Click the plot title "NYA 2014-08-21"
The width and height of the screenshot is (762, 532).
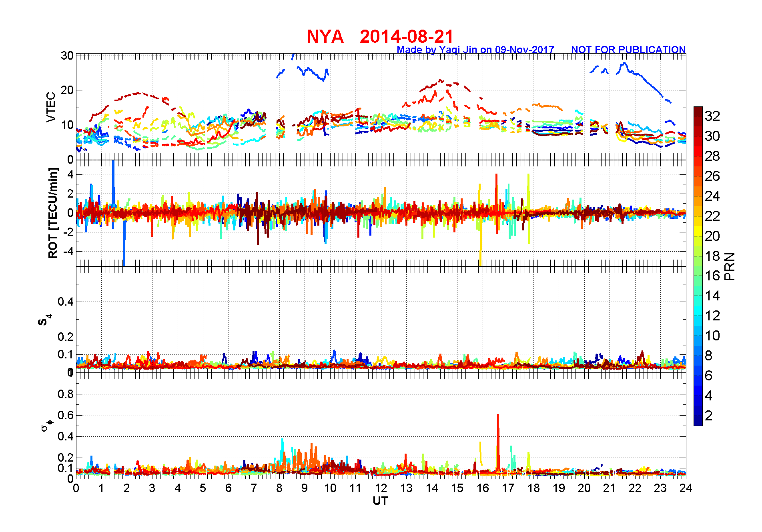380,36
